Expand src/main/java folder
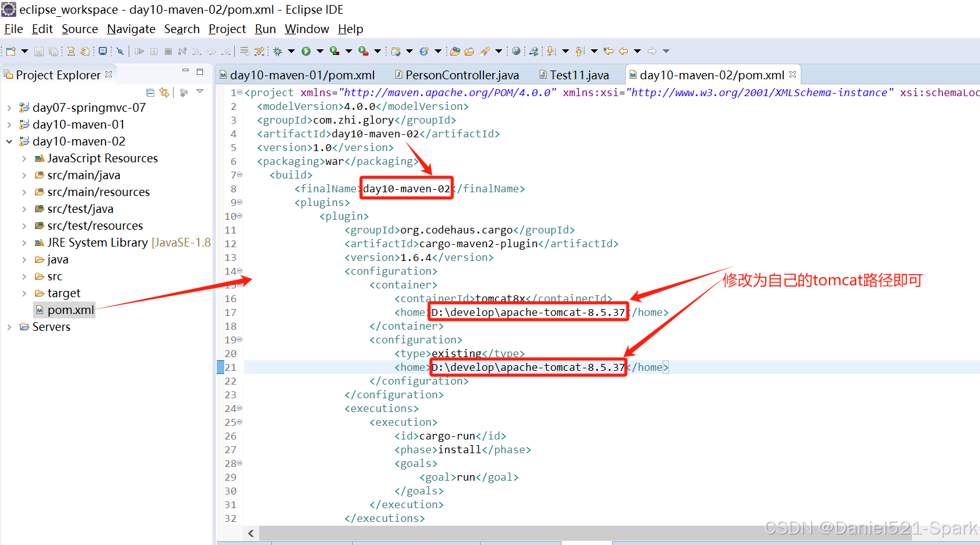This screenshot has width=980, height=545. click(24, 175)
